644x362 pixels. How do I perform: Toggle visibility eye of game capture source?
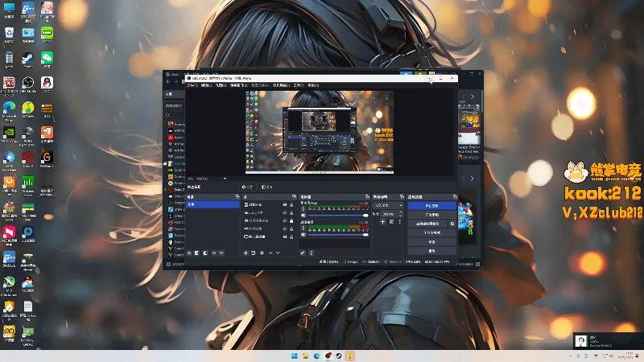click(285, 228)
